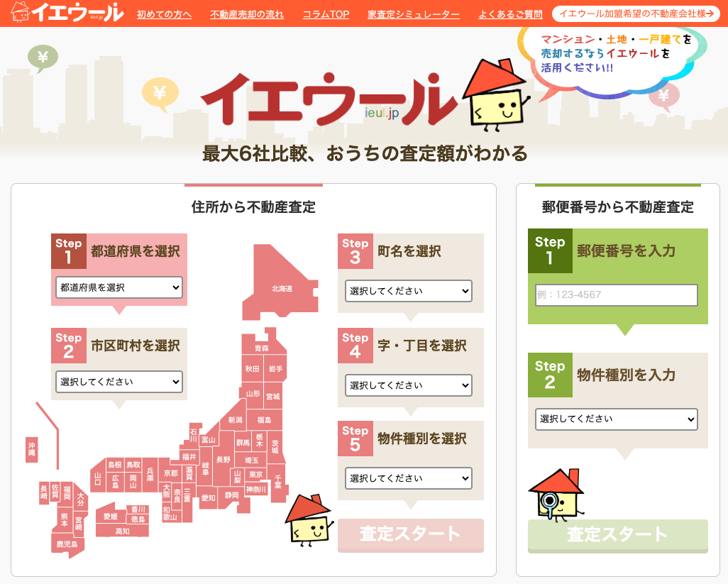Click the イエウール header logo

pyautogui.click(x=67, y=12)
